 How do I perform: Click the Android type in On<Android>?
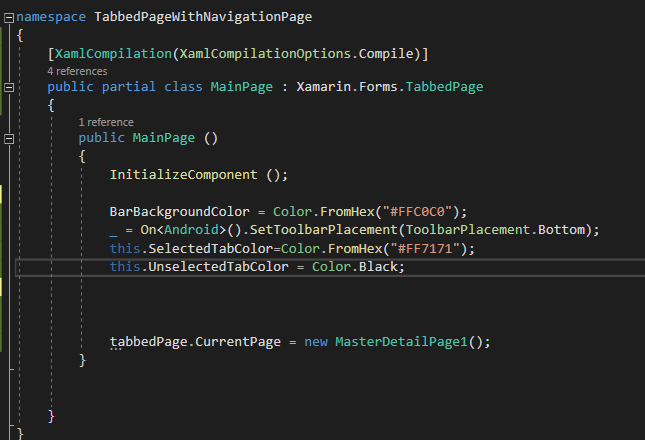click(x=191, y=229)
